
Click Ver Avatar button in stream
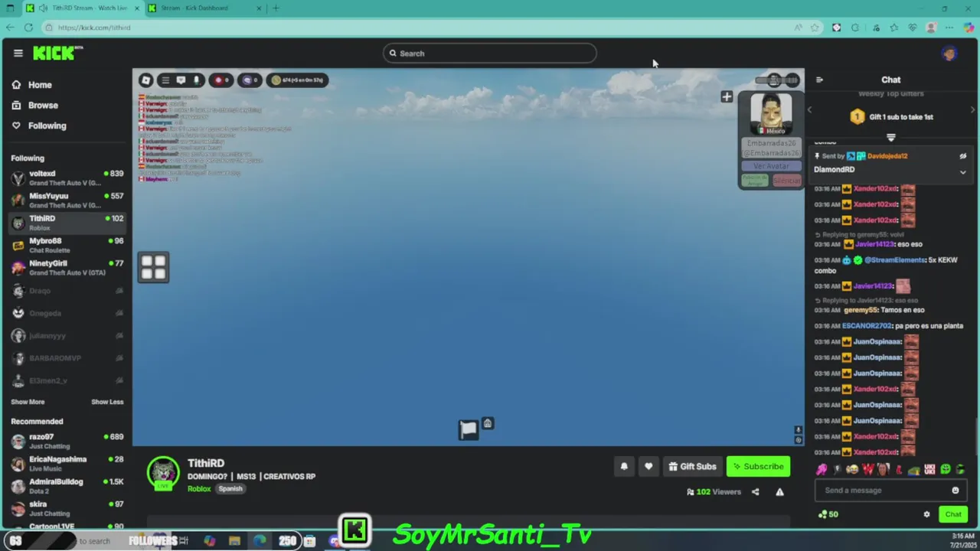point(771,166)
